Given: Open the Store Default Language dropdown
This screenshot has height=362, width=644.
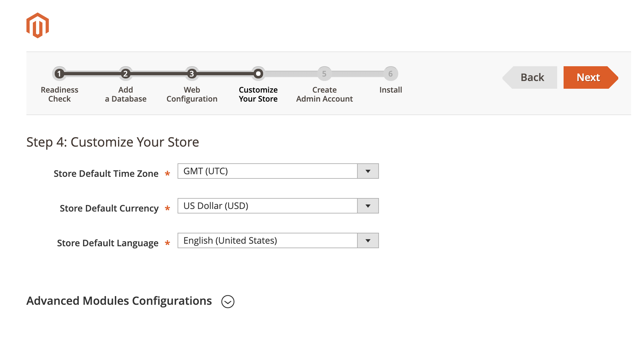Looking at the screenshot, I should (368, 240).
